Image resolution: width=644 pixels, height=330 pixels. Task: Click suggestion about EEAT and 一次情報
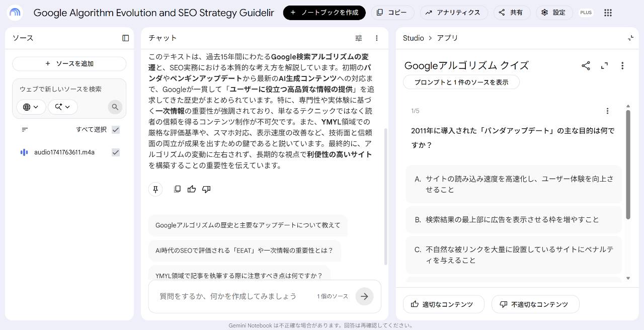click(x=245, y=251)
